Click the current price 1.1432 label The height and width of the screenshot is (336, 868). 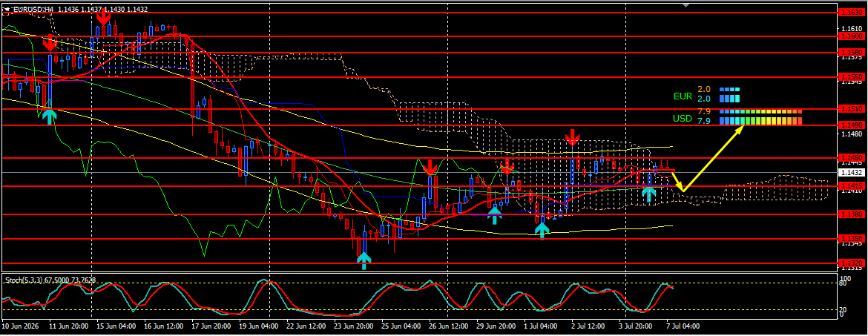point(852,172)
